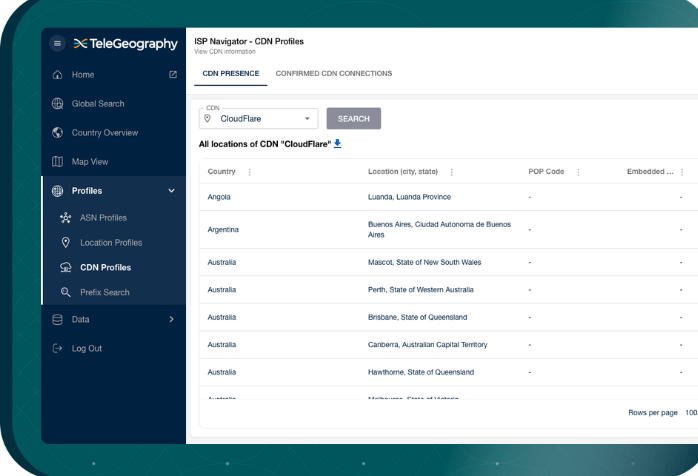The height and width of the screenshot is (476, 698).
Task: Click Canberra, Australian Capital Territory cell
Action: point(427,344)
